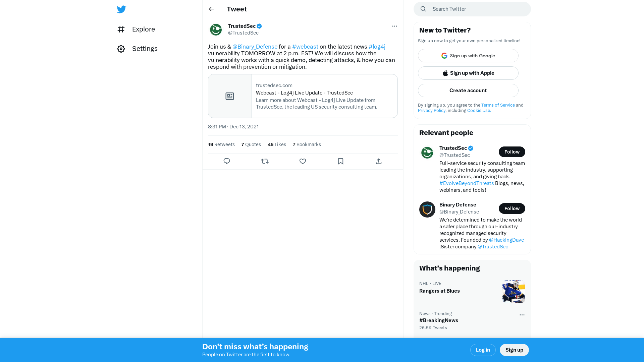
Task: Sign up with Google
Action: tap(468, 56)
